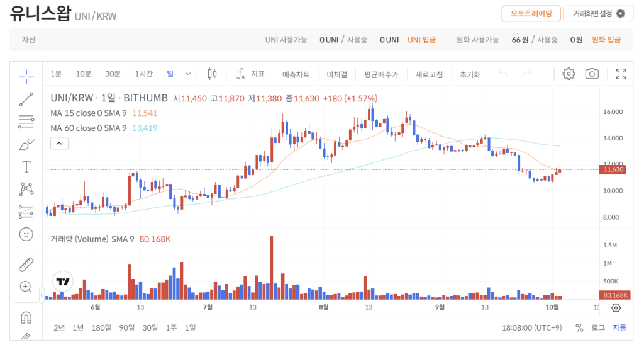Expand the time interval dropdown arrow
The width and height of the screenshot is (644, 347).
click(x=188, y=74)
